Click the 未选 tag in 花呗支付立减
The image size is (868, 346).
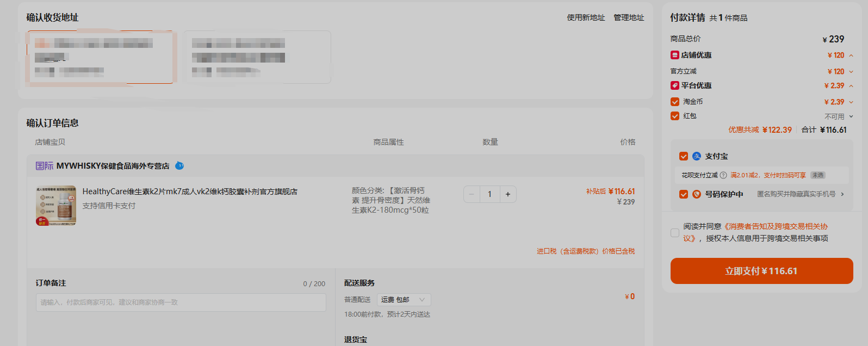pyautogui.click(x=818, y=175)
